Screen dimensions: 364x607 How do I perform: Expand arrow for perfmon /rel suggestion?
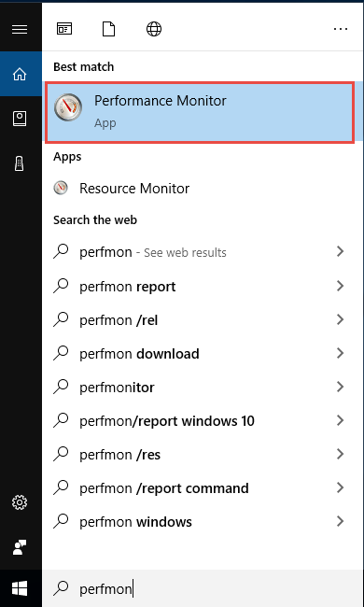341,319
